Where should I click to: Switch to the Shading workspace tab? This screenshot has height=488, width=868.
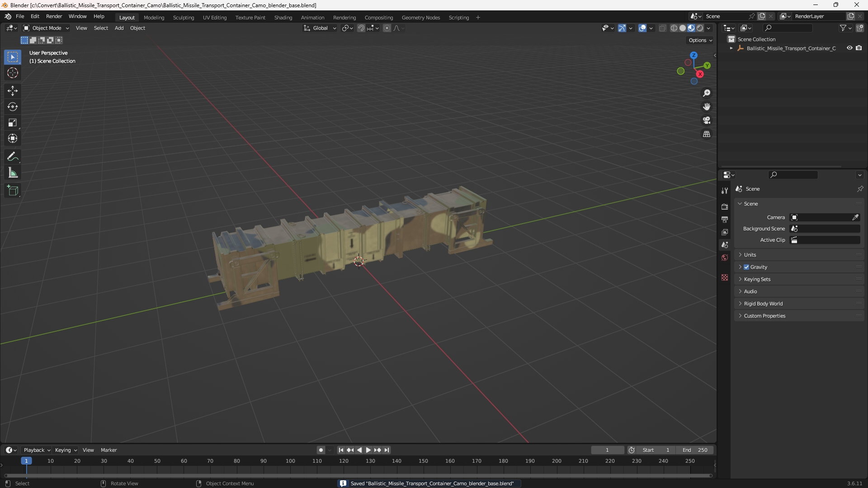coord(283,18)
